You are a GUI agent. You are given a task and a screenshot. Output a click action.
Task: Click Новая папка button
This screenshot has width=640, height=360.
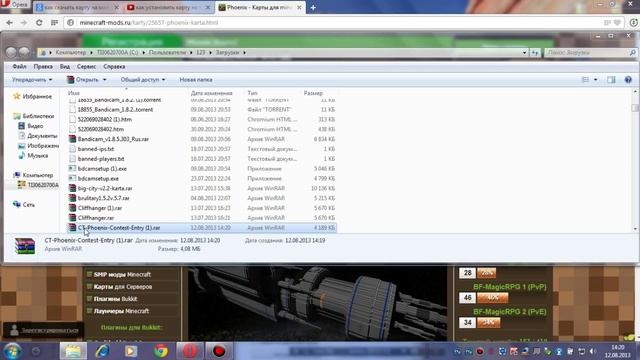click(x=196, y=80)
